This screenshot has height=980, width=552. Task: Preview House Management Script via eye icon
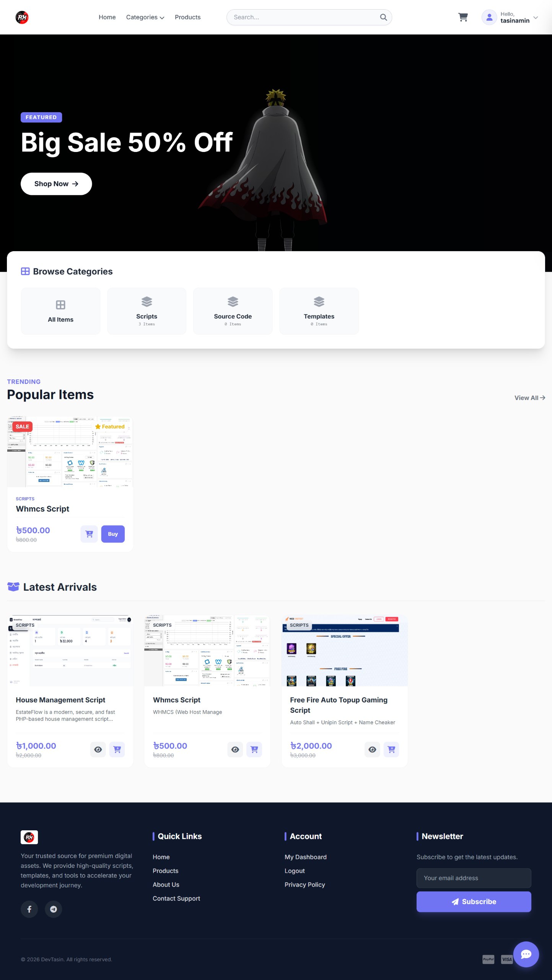click(98, 749)
